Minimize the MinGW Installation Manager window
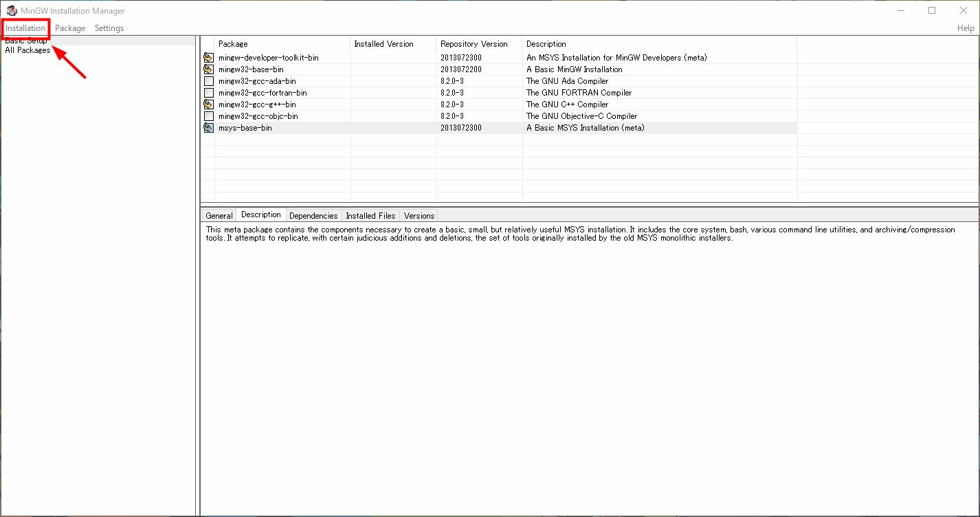This screenshot has width=980, height=517. click(x=900, y=10)
